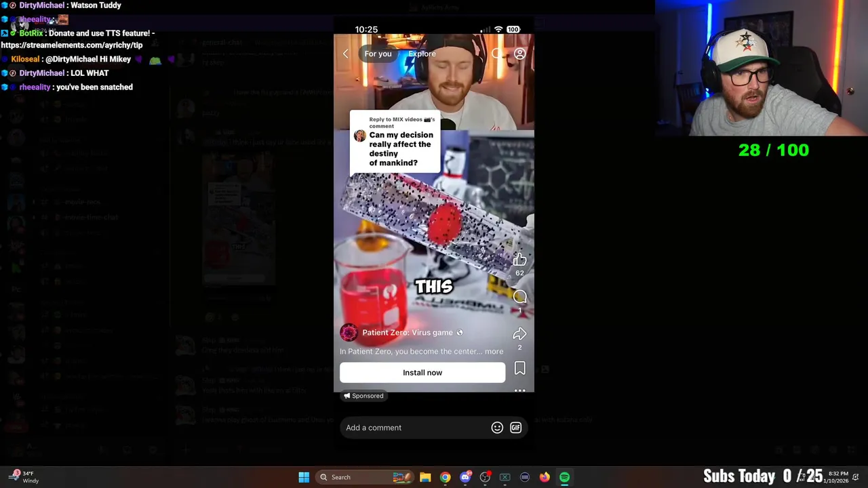Screen dimensions: 868x488
Task: Open the profile account icon
Action: pyautogui.click(x=520, y=54)
